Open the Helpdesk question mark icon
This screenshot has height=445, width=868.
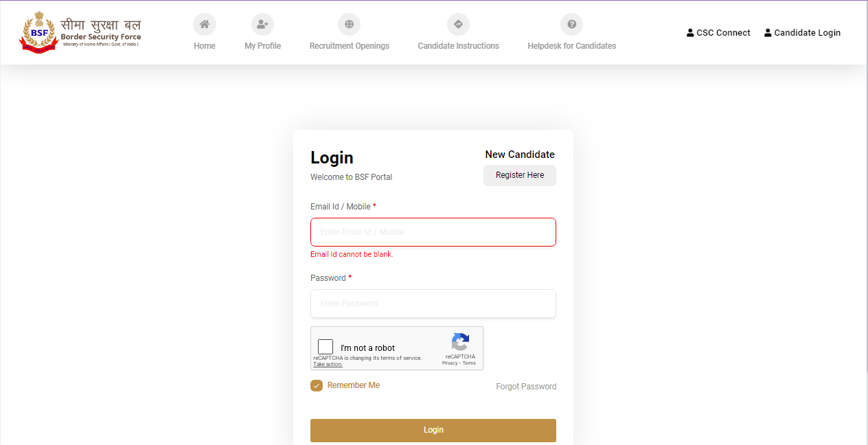point(571,25)
